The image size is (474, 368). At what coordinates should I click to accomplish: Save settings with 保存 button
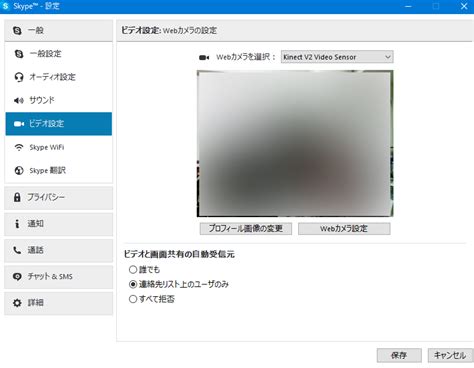coord(399,355)
